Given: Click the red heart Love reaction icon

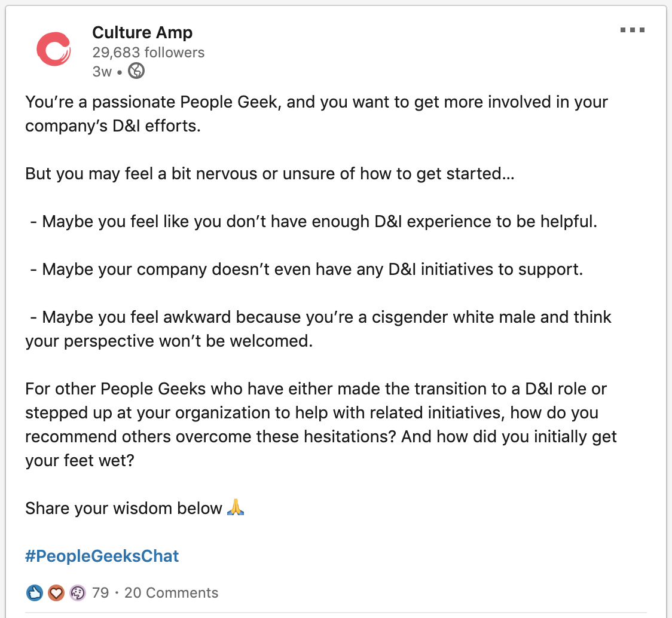Looking at the screenshot, I should pyautogui.click(x=56, y=593).
